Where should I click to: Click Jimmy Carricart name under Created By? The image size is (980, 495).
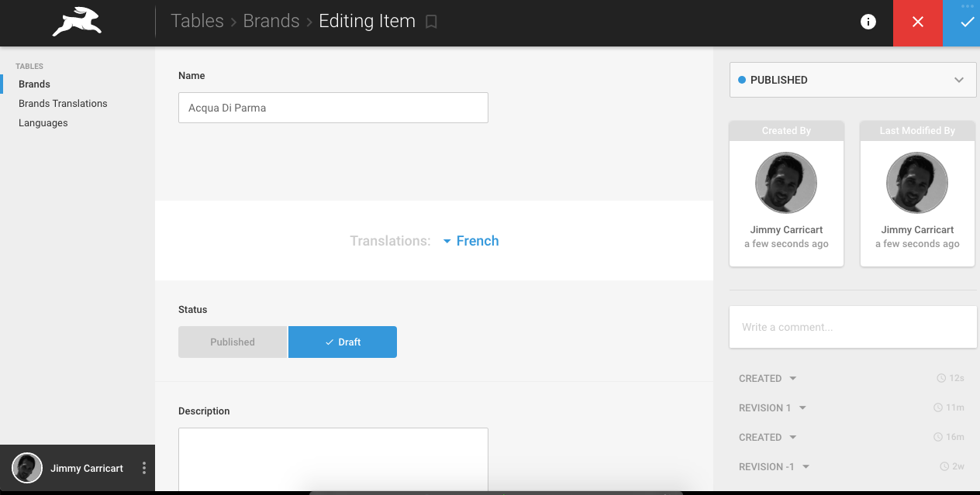point(786,229)
